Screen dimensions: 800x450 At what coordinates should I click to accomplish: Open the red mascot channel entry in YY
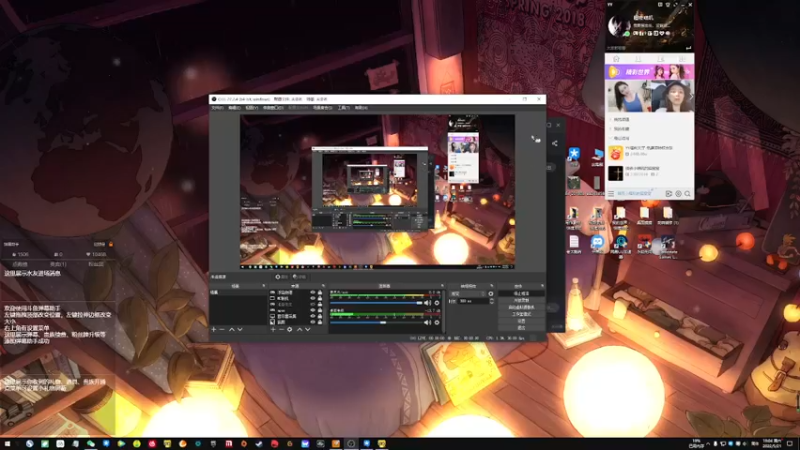649,152
